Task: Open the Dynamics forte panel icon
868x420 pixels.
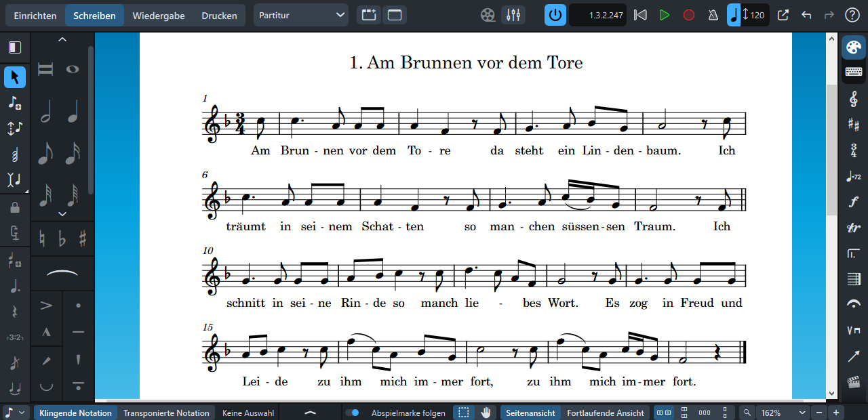Action: tap(853, 201)
